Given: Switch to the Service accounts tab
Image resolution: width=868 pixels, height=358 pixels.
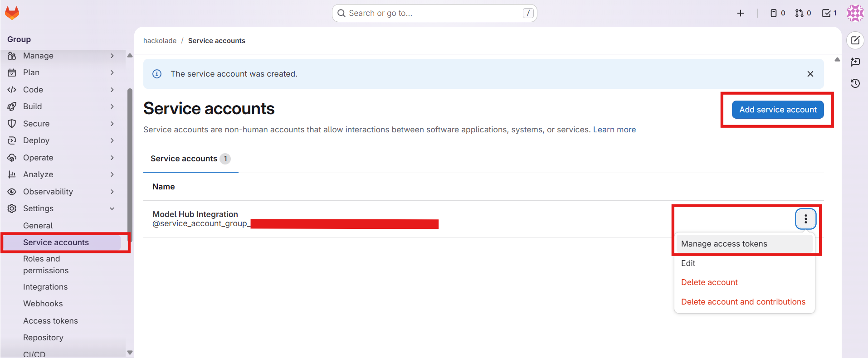Looking at the screenshot, I should [x=190, y=159].
